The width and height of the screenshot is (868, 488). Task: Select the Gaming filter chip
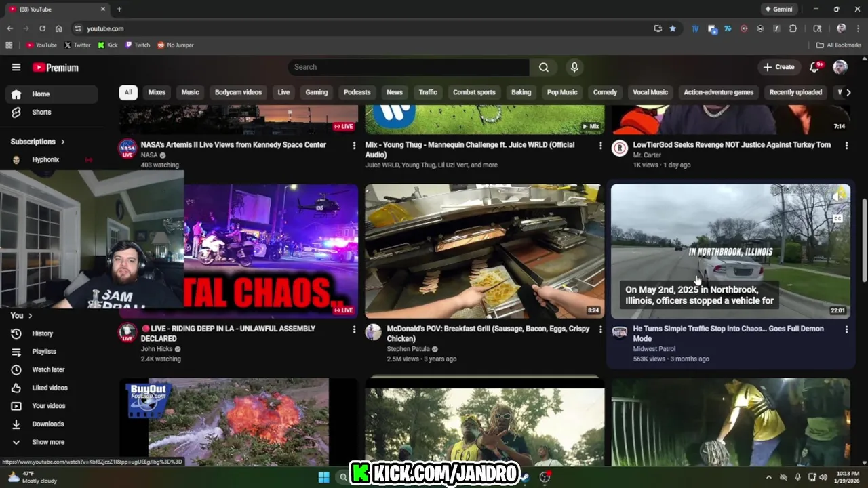pyautogui.click(x=317, y=92)
